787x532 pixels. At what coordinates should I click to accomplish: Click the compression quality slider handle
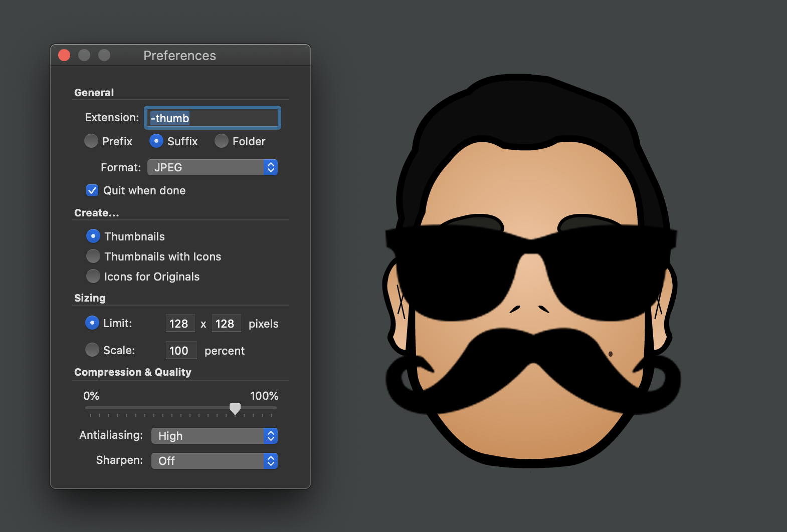(x=235, y=409)
